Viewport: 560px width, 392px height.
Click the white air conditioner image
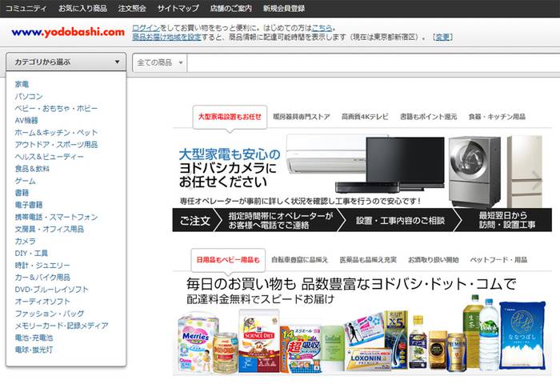pyautogui.click(x=325, y=154)
